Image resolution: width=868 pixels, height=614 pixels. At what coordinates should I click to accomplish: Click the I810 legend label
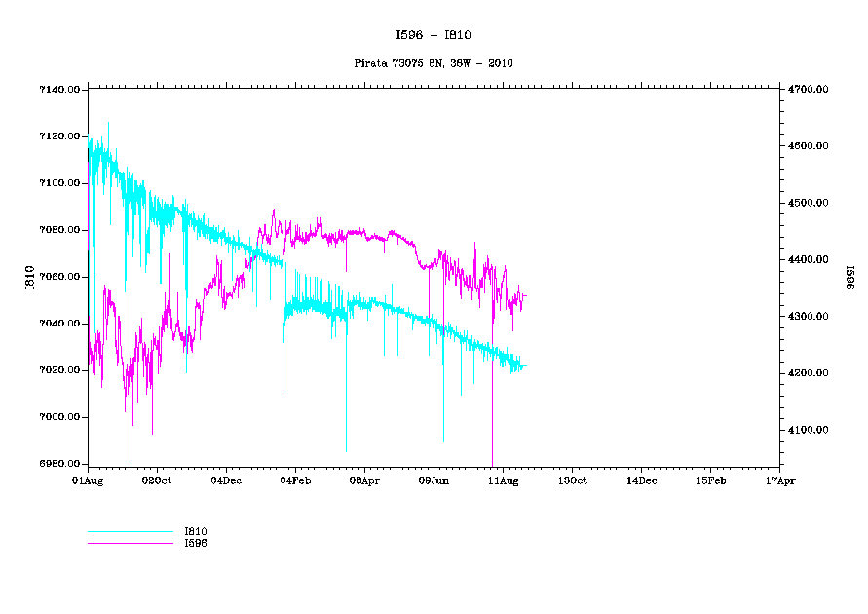pyautogui.click(x=196, y=532)
